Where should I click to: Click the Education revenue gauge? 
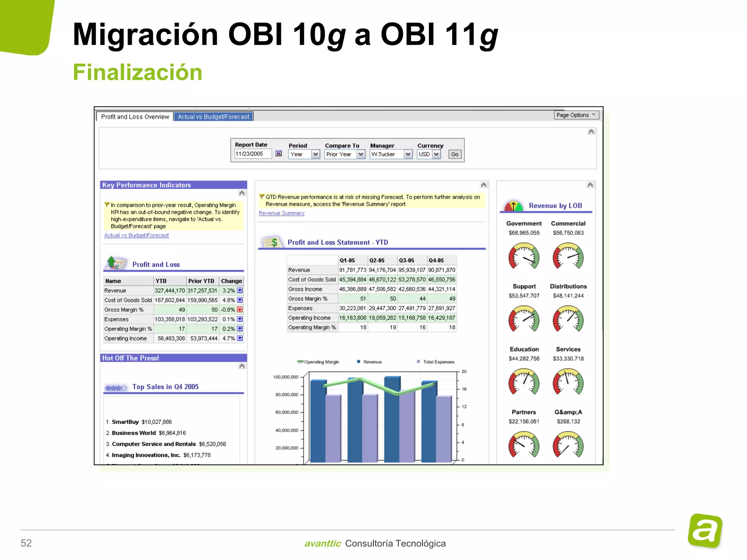coord(524,382)
